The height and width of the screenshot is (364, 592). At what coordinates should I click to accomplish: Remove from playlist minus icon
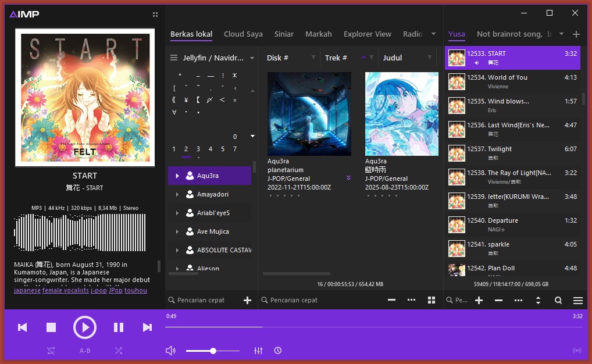point(498,301)
